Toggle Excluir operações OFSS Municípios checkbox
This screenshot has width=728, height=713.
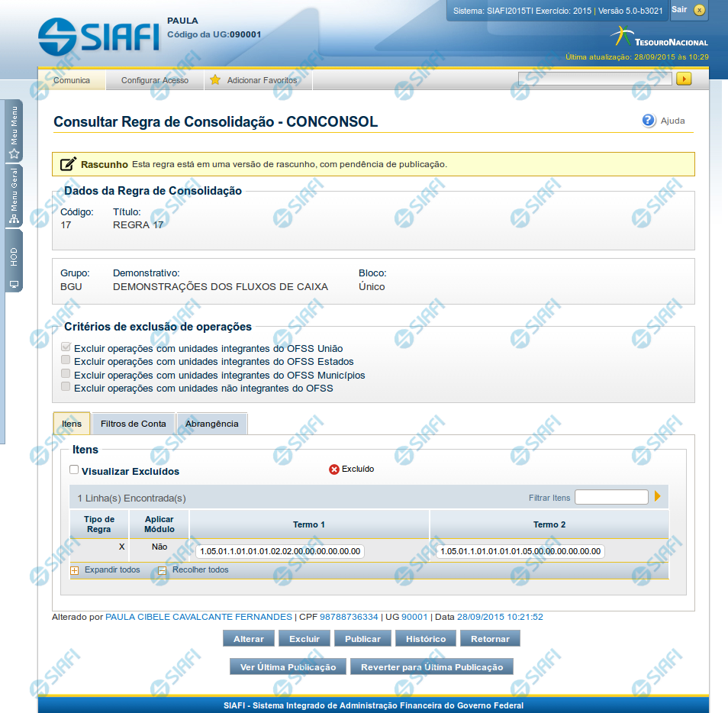(x=66, y=374)
